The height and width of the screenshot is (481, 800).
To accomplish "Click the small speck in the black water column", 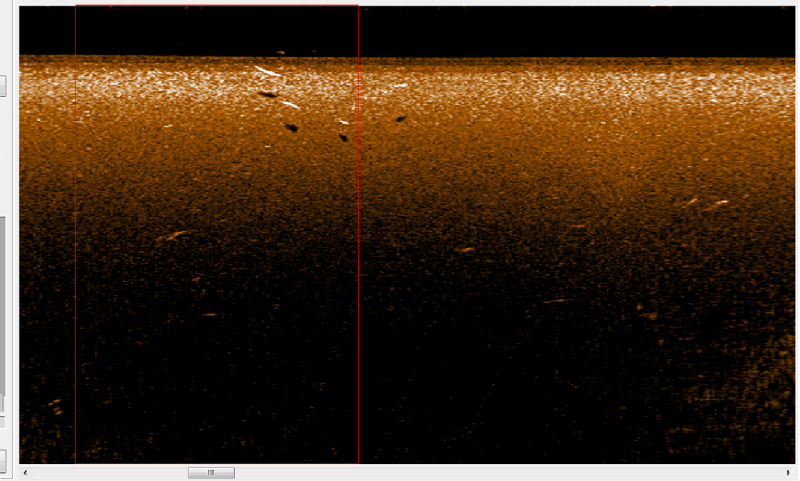I will pyautogui.click(x=280, y=52).
